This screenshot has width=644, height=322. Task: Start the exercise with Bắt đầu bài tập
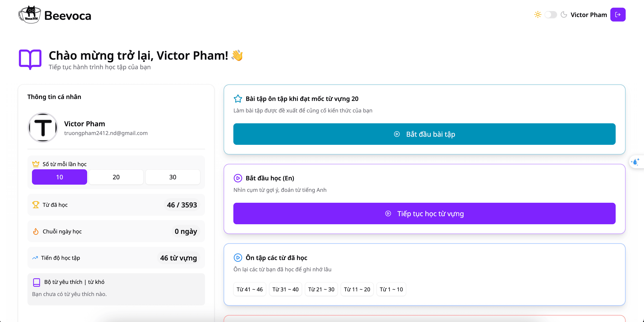424,134
